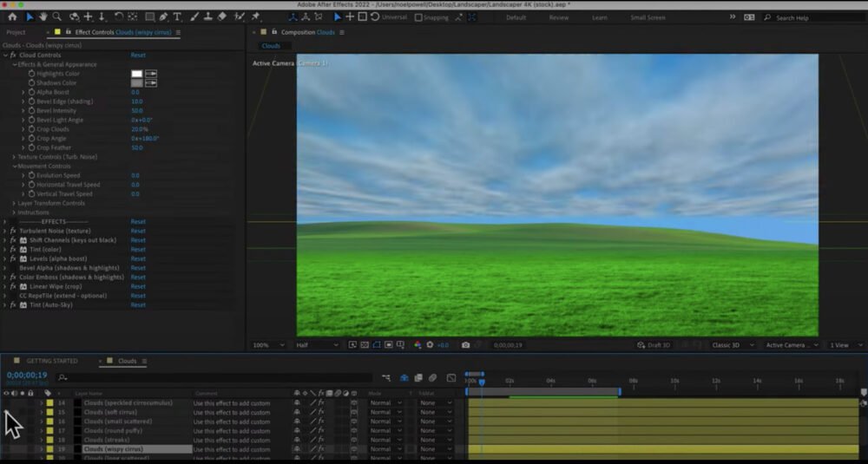Select the Learn workspace
This screenshot has width=868, height=464.
[600, 17]
